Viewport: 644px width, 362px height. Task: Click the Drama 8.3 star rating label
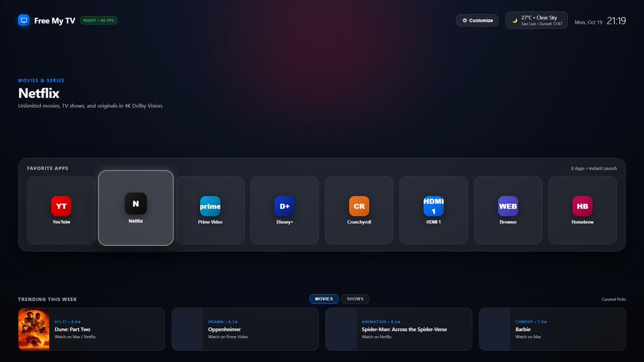pyautogui.click(x=223, y=322)
